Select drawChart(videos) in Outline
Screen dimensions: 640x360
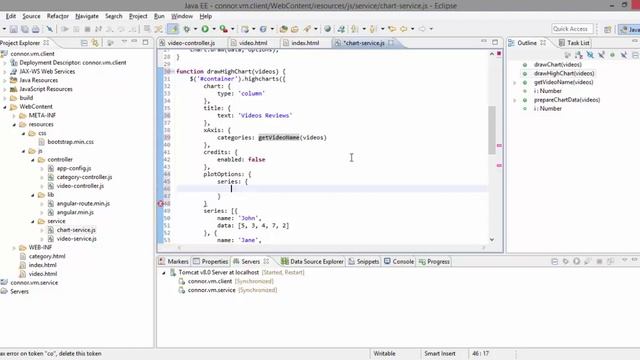point(558,64)
